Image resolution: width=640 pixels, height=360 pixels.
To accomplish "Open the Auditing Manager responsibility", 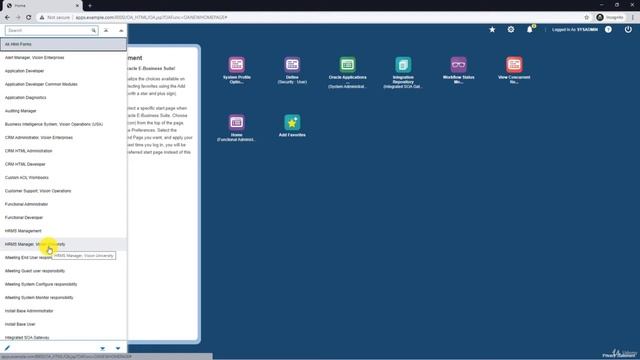I will (63, 111).
